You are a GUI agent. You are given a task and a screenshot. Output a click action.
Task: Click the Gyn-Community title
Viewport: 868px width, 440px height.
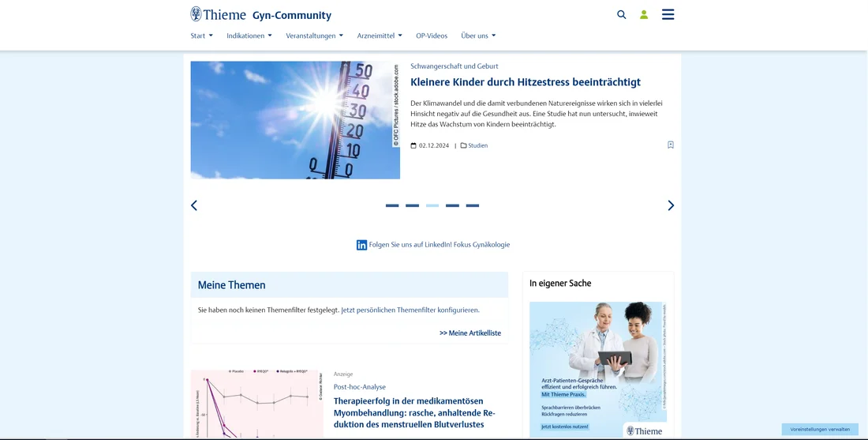(292, 16)
